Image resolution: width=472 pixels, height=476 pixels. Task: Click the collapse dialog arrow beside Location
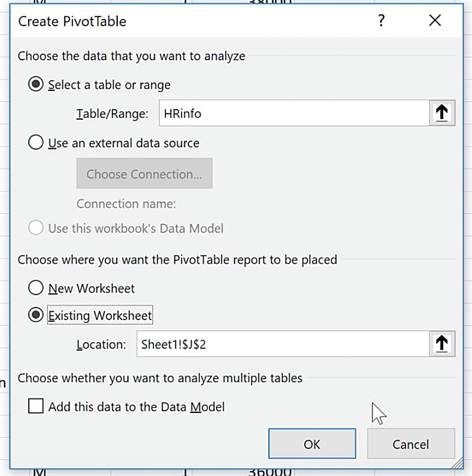(442, 344)
